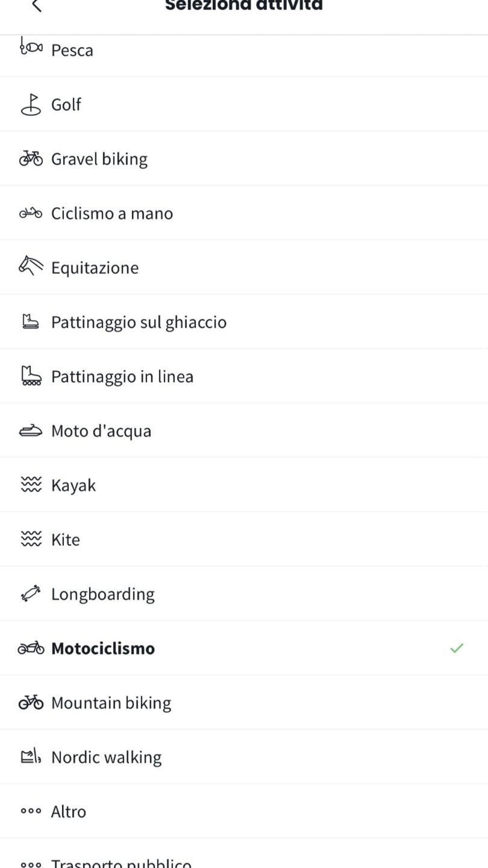
Task: Choose Trasporto pubblico at the list bottom
Action: pyautogui.click(x=122, y=863)
